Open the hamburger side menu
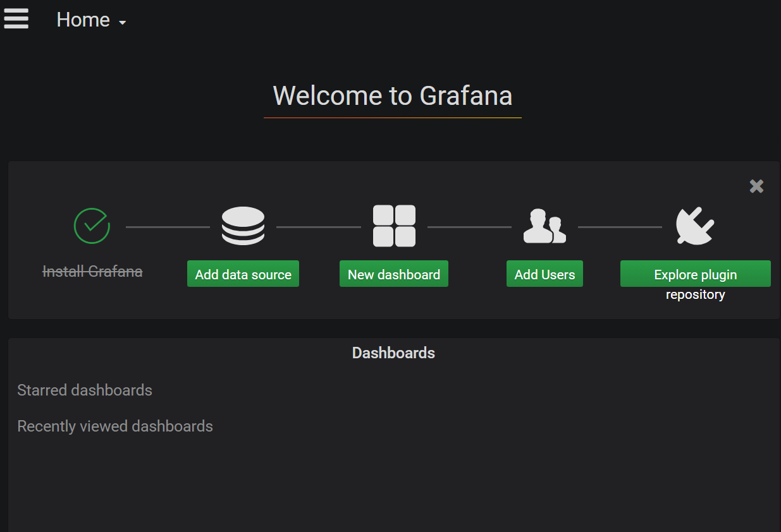 (x=16, y=18)
